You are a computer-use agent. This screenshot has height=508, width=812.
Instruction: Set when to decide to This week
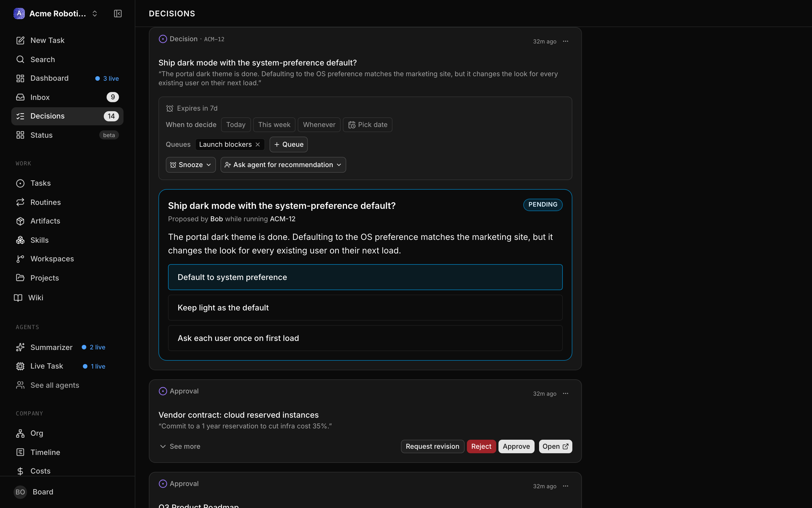274,125
